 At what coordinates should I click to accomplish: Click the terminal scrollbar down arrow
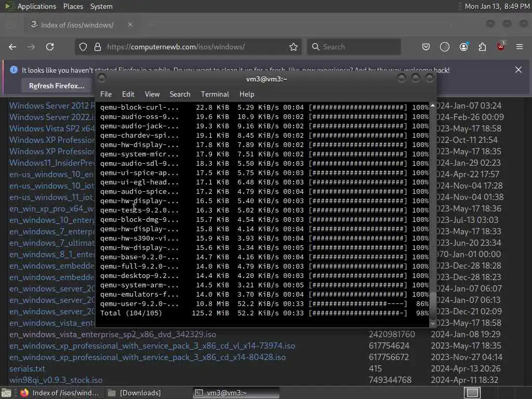(433, 324)
